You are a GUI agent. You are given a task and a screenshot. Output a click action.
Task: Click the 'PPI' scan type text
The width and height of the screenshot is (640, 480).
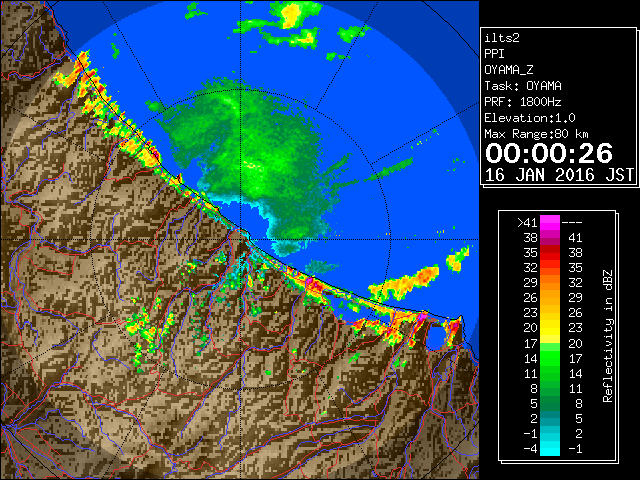click(x=494, y=54)
